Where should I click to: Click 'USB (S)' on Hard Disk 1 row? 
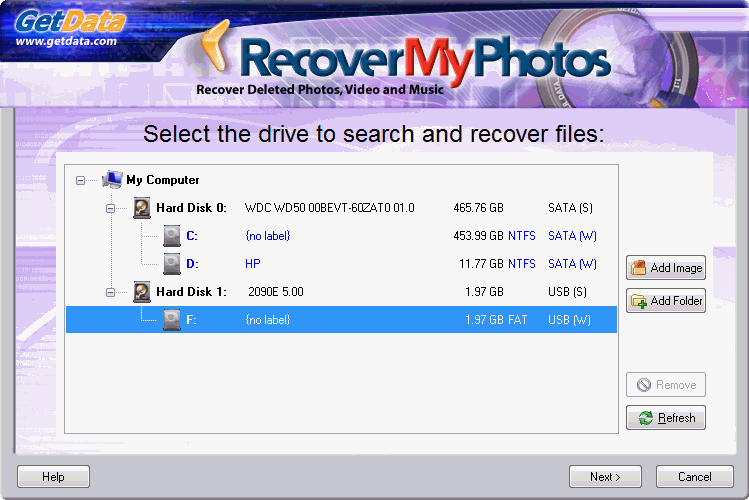point(567,292)
